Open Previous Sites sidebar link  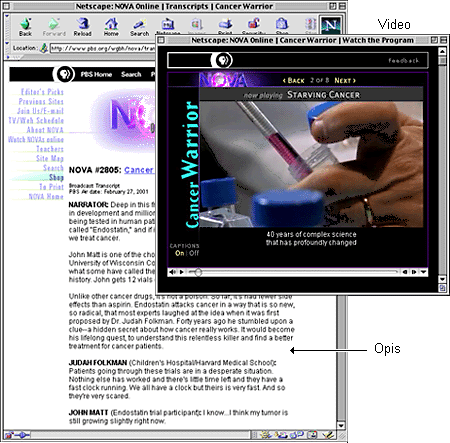pos(41,101)
